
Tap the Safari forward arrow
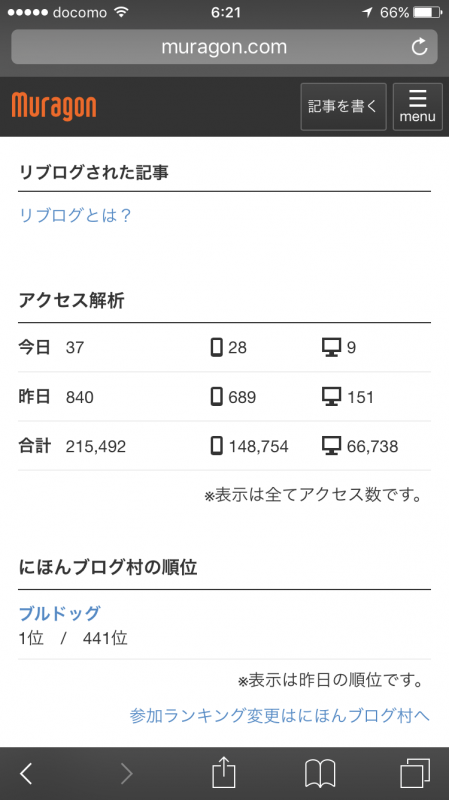pyautogui.click(x=127, y=773)
